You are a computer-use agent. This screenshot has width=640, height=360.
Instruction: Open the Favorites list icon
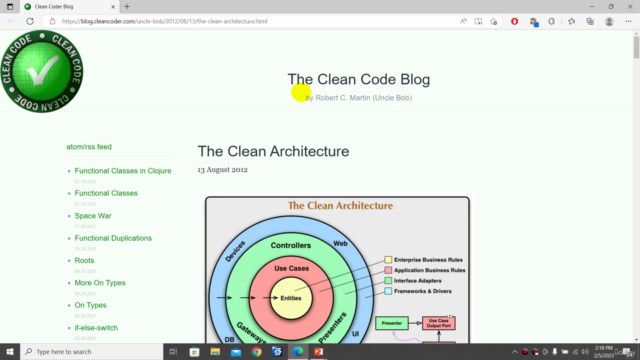pyautogui.click(x=571, y=21)
